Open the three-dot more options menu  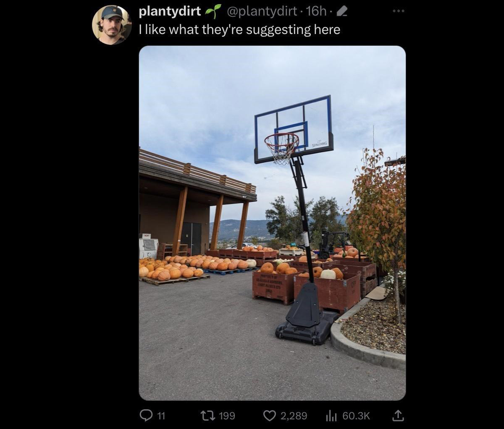pos(398,11)
